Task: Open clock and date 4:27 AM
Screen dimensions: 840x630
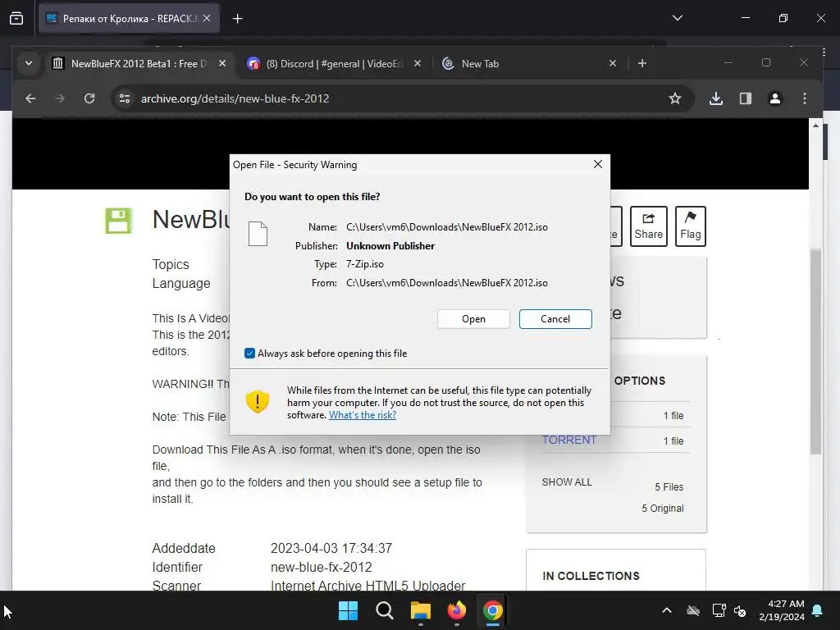Action: point(782,610)
